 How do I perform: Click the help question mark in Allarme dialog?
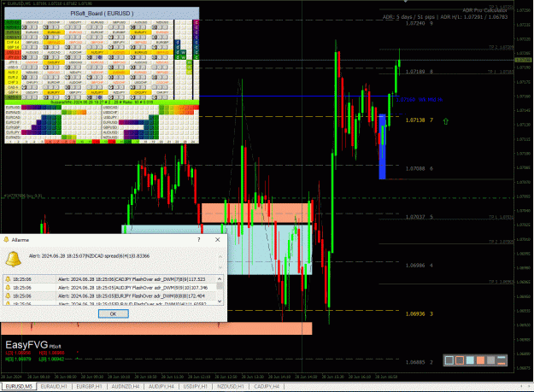pos(199,239)
